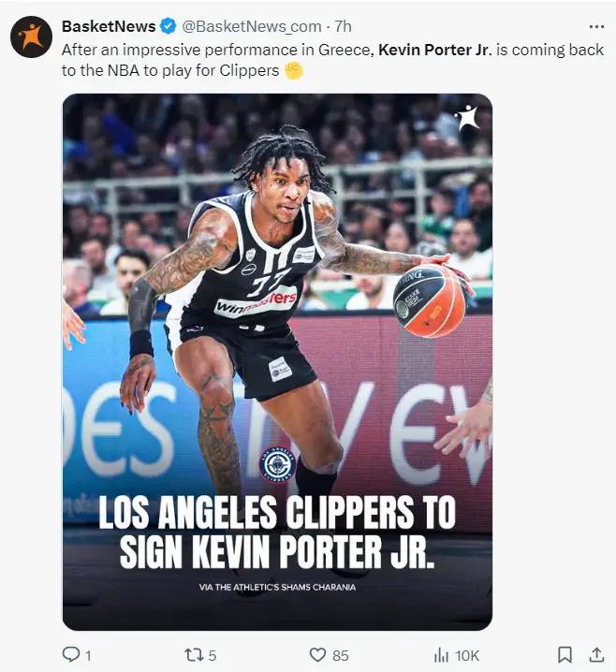The image size is (616, 672).
Task: Click the like count 85
Action: [x=341, y=655]
